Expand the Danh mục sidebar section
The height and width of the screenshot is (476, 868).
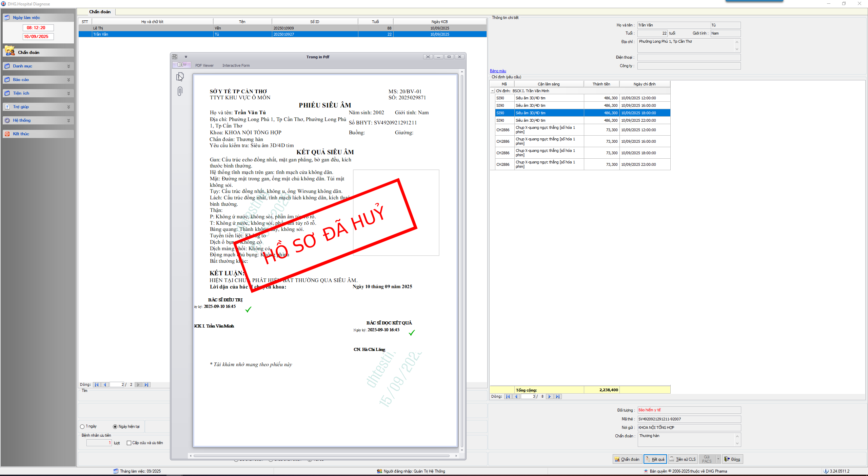click(68, 66)
